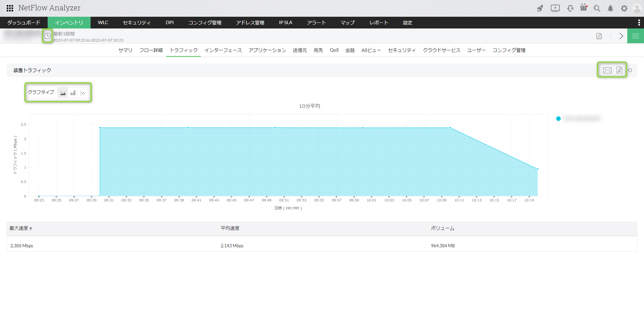Click the NetFlow Analyzer logo title
The width and height of the screenshot is (644, 314).
pyautogui.click(x=49, y=8)
